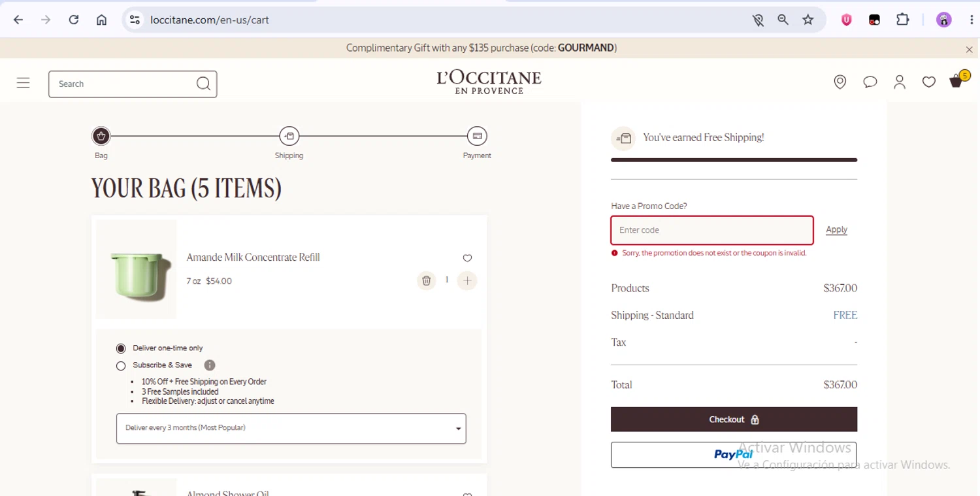Click the browser forward arrow
Screen dimensions: 980x496
pyautogui.click(x=46, y=20)
